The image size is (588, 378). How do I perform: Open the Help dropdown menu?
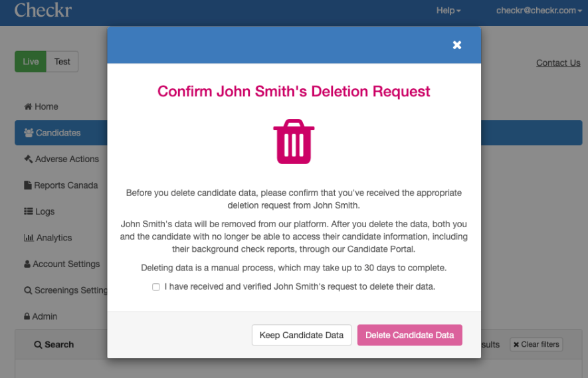click(x=448, y=11)
